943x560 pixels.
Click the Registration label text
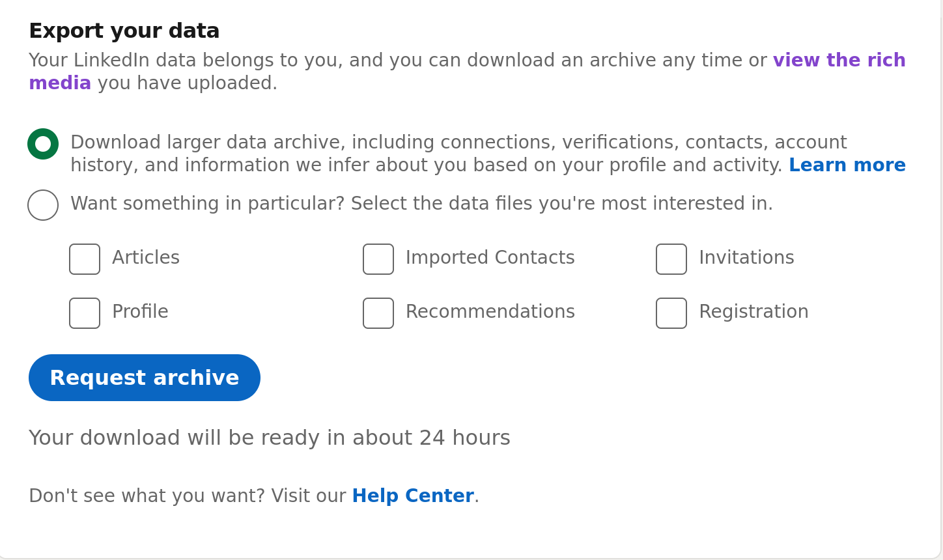coord(754,312)
